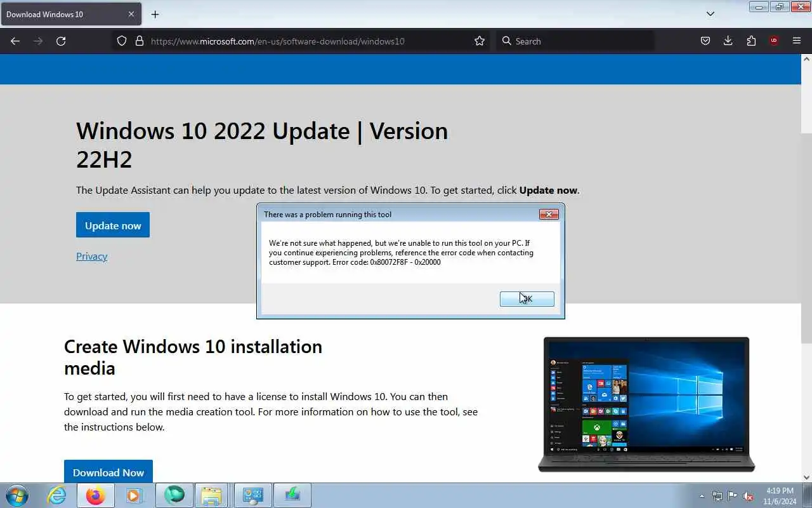The width and height of the screenshot is (812, 508).
Task: Click the forward navigation arrow
Action: click(38, 41)
